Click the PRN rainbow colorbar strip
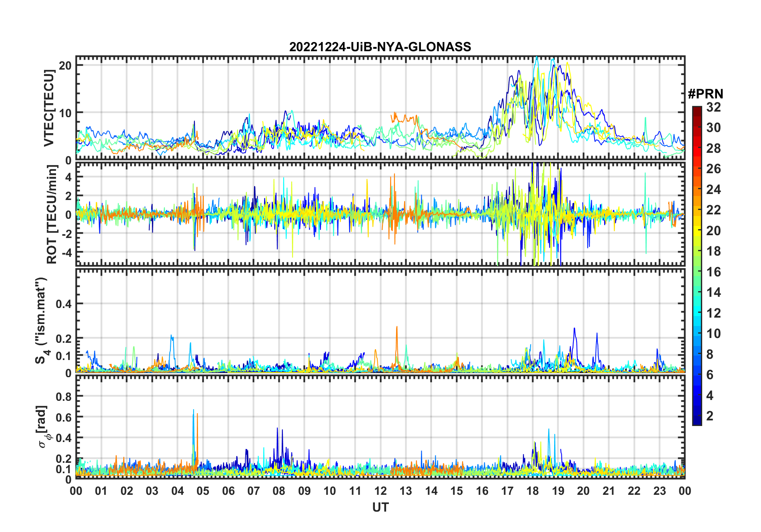The width and height of the screenshot is (761, 532). (697, 266)
